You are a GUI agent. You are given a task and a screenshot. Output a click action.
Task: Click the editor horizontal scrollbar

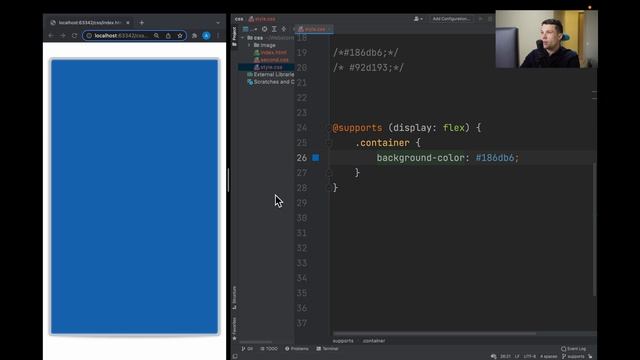pyautogui.click(x=435, y=333)
